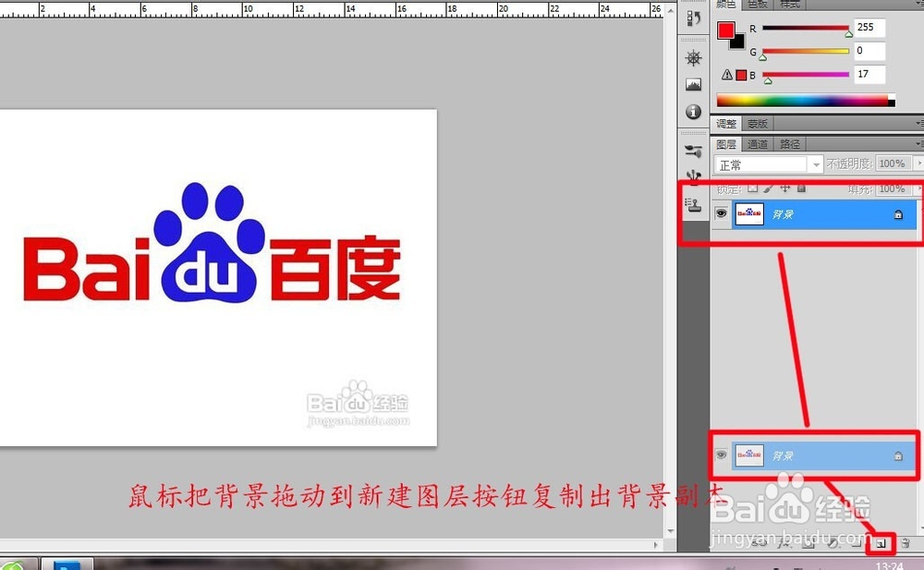Click the horizontal scrollbar right arrow

(x=656, y=545)
